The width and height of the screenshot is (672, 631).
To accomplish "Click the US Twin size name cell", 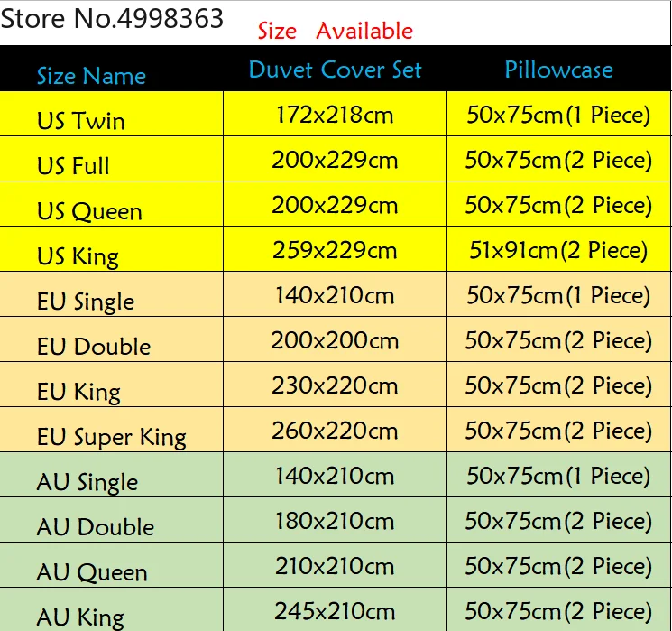I will (81, 121).
